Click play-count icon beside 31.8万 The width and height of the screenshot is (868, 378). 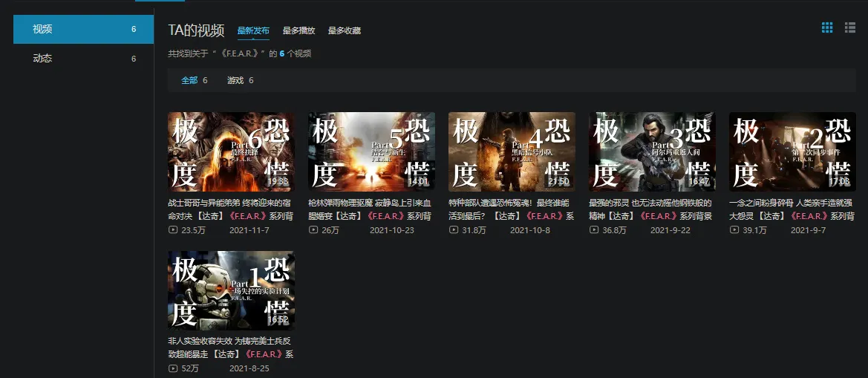pyautogui.click(x=454, y=229)
